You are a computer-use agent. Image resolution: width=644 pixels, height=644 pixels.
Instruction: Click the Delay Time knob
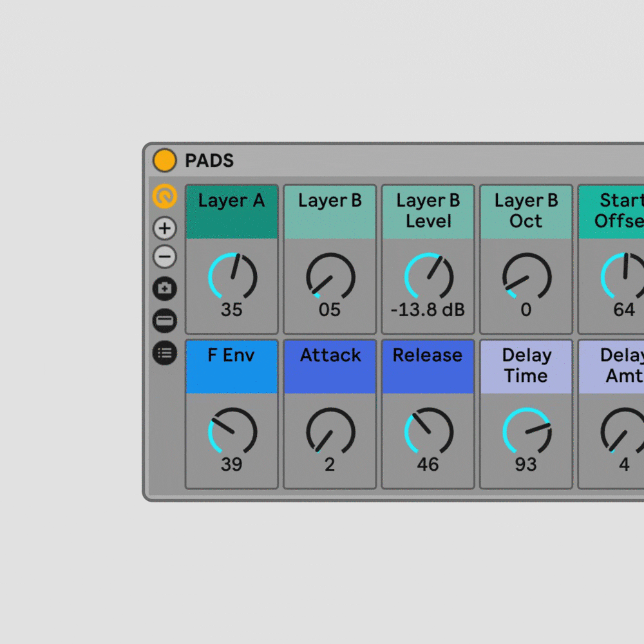tap(527, 431)
